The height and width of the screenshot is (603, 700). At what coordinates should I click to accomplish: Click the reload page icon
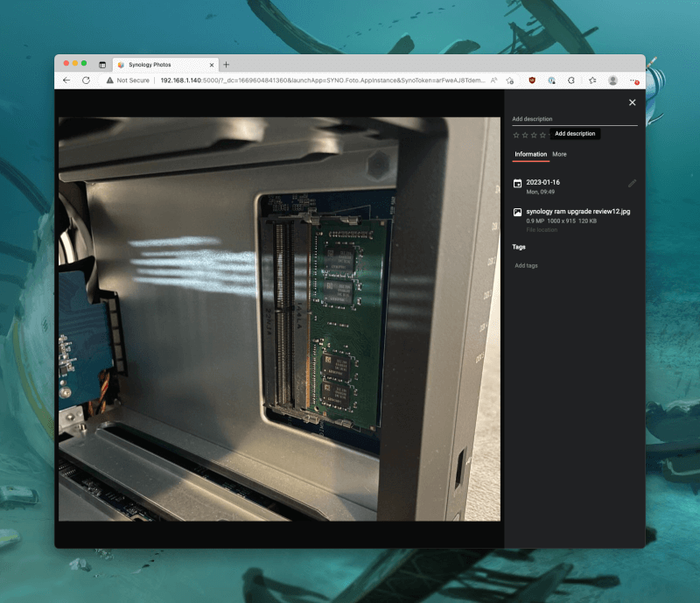[85, 81]
